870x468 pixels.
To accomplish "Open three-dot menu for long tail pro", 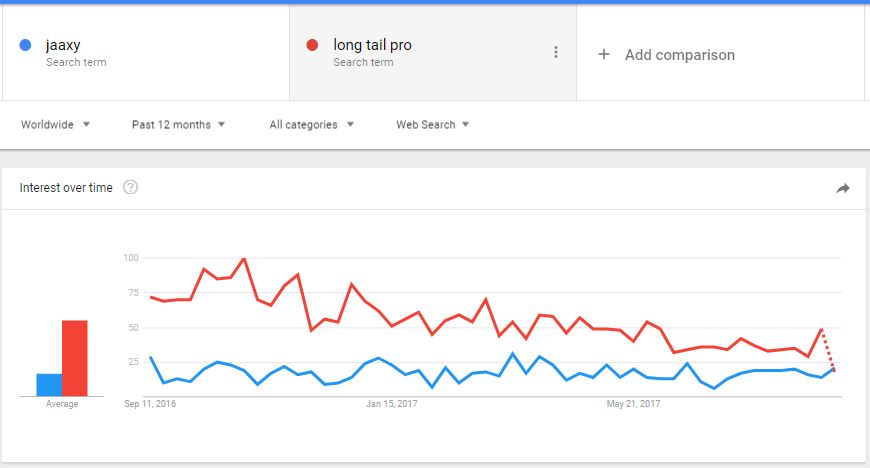I will pos(555,52).
